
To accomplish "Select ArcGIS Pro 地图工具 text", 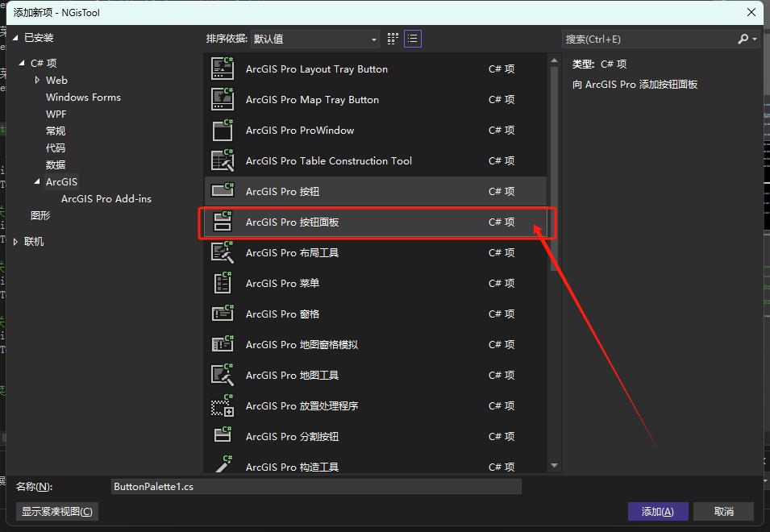I will pyautogui.click(x=292, y=375).
